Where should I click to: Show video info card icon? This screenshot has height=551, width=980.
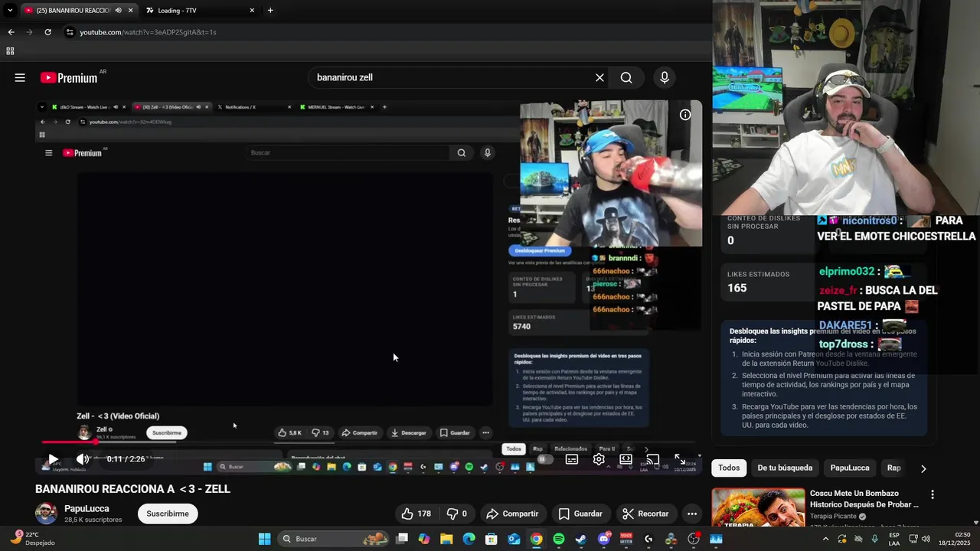pos(685,115)
